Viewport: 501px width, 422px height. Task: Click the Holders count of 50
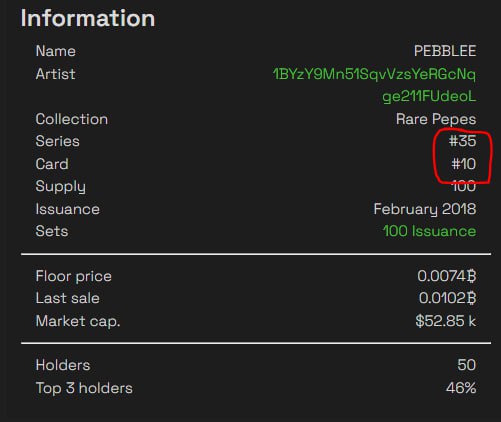(467, 365)
